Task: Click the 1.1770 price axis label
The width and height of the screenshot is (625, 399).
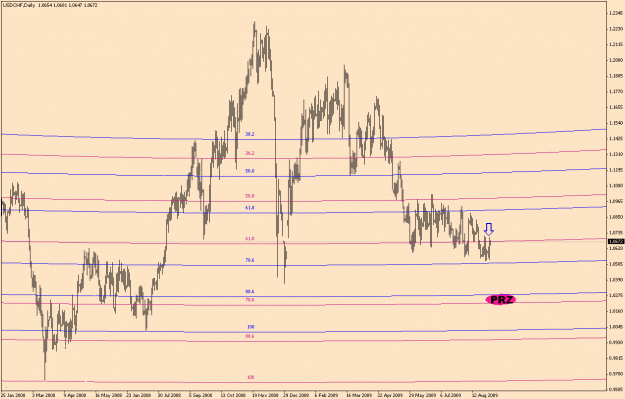Action: [616, 91]
